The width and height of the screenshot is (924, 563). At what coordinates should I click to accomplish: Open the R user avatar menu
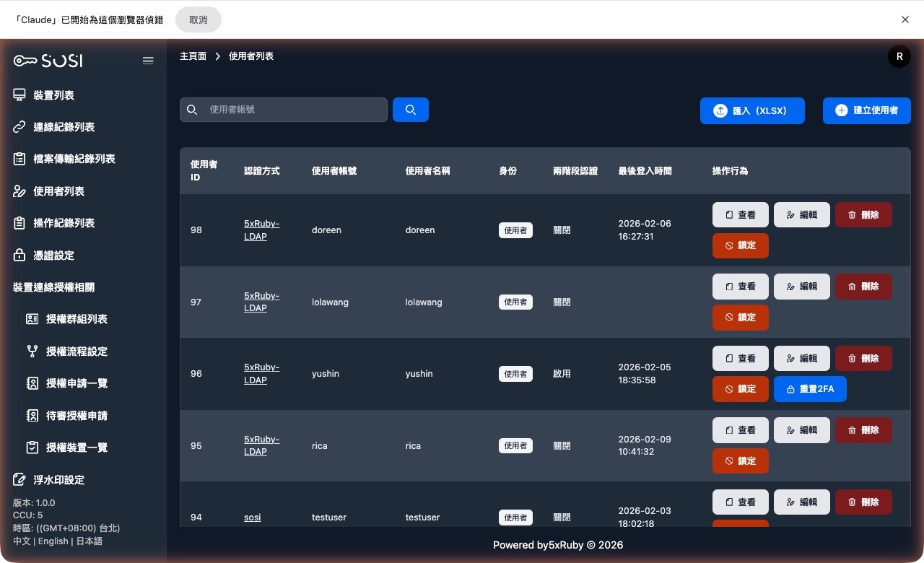(899, 56)
